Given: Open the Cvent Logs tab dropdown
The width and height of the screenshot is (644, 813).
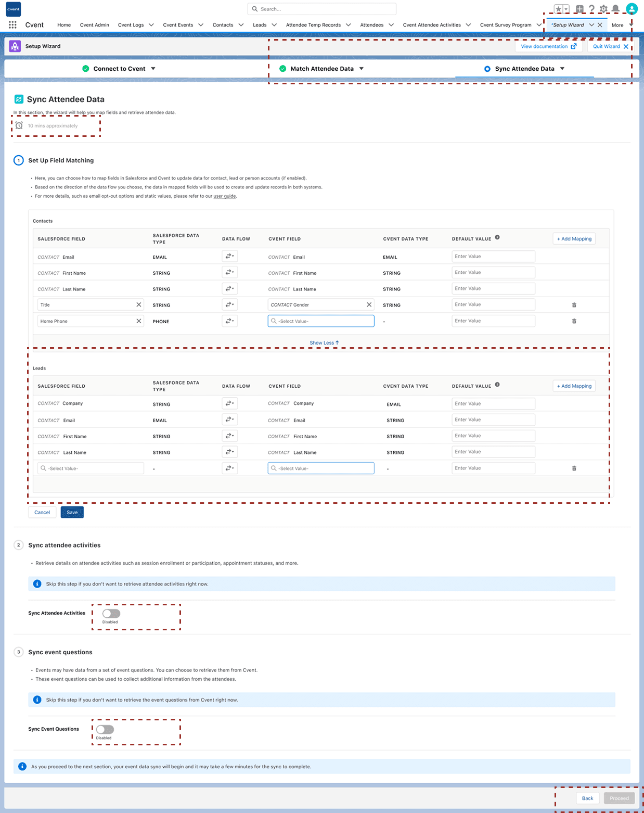Looking at the screenshot, I should (x=151, y=25).
